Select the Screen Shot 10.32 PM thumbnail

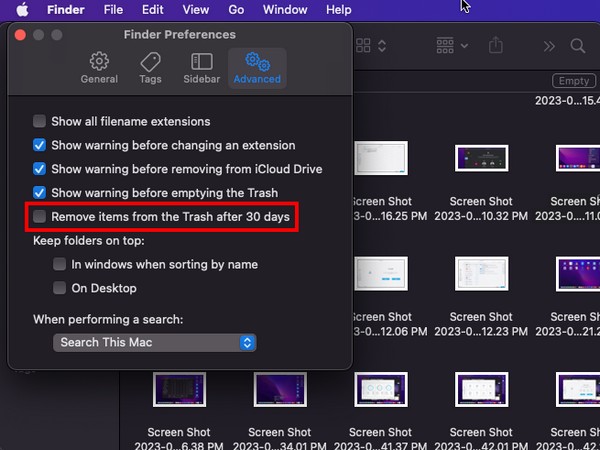point(481,158)
